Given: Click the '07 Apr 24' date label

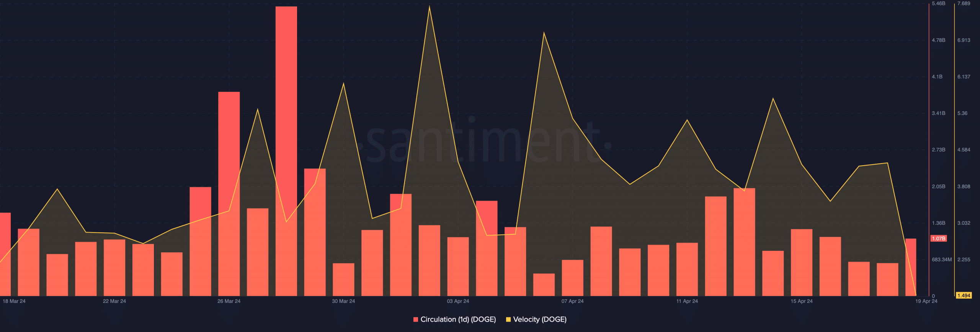Looking at the screenshot, I should [573, 301].
